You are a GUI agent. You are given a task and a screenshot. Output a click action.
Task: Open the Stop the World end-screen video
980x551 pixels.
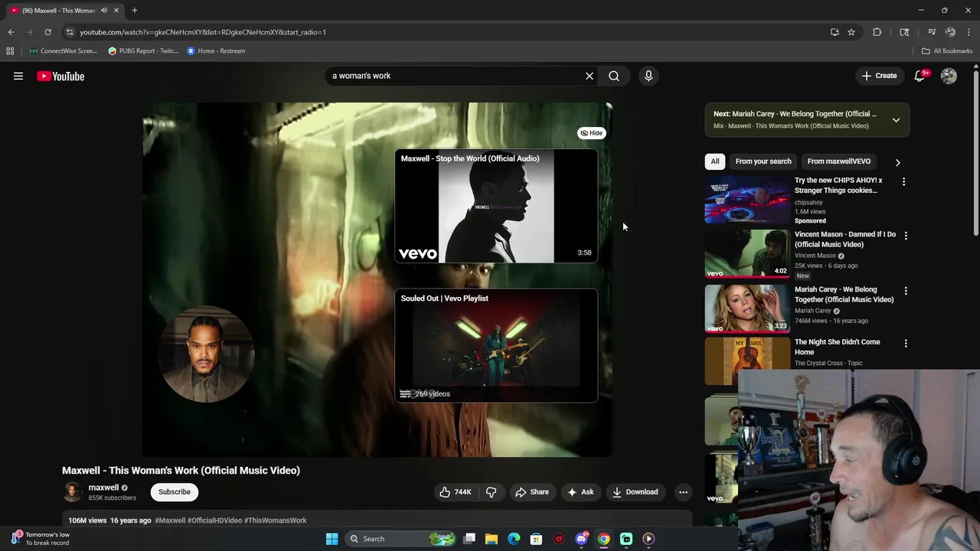496,206
